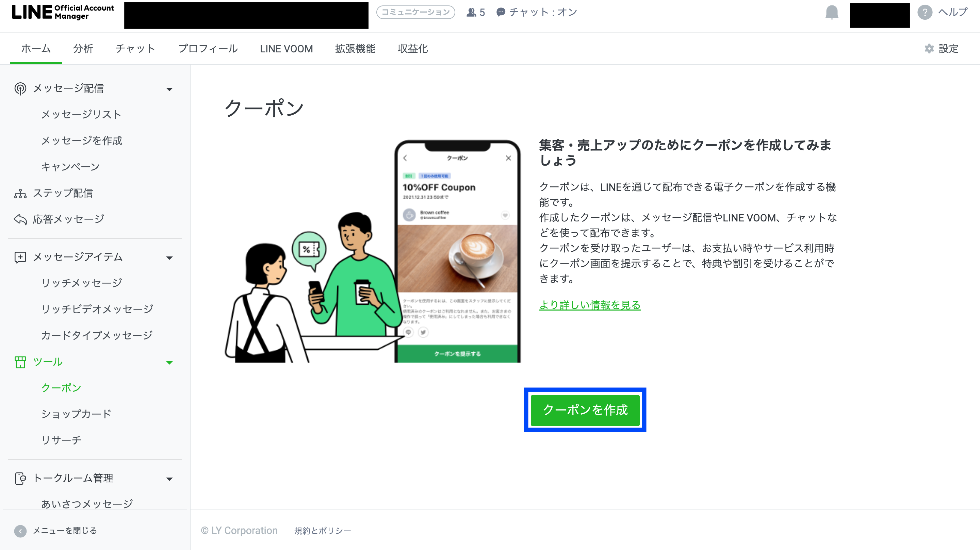Click the 応答メッセージ reply arrow icon

[20, 219]
